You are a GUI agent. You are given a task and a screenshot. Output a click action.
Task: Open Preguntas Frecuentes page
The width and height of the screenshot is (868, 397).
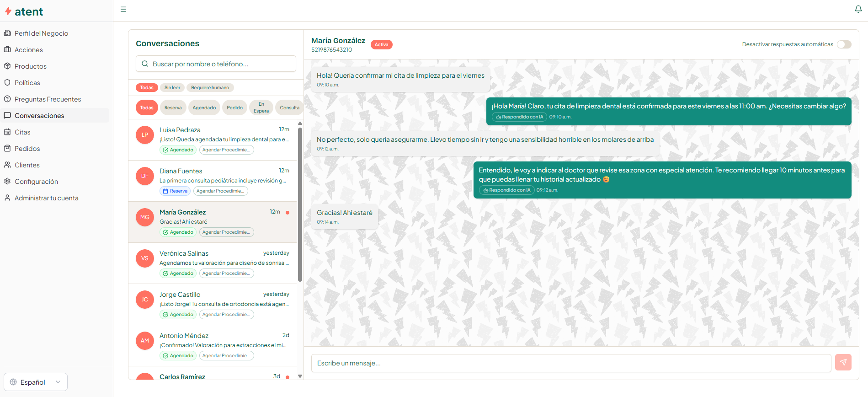point(48,99)
